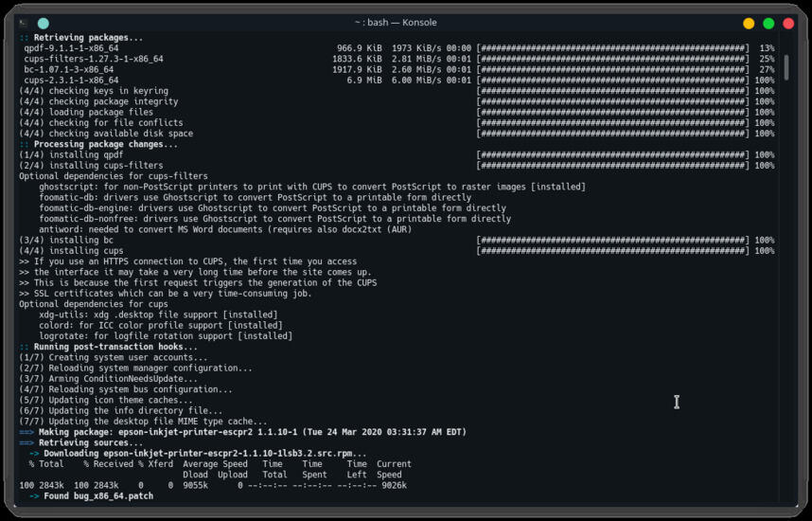Screen dimensions: 812x521
Task: Click the '9026k' current speed value
Action: [x=395, y=485]
